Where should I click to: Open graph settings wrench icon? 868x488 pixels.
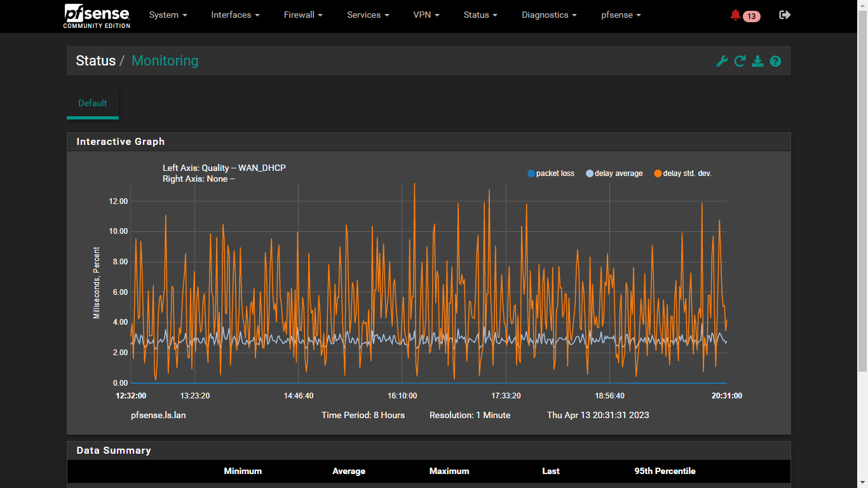click(x=722, y=61)
